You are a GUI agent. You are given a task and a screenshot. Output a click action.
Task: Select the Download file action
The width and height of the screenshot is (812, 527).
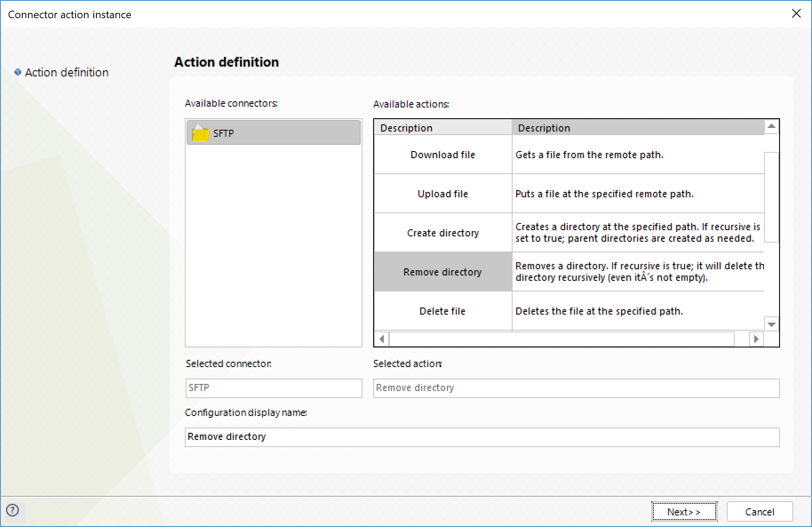[x=443, y=155]
